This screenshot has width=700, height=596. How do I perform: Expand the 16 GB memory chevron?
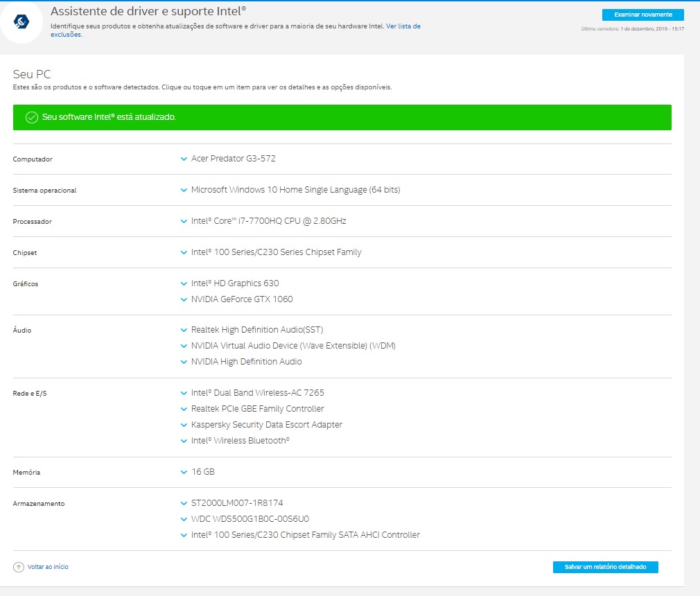point(184,473)
